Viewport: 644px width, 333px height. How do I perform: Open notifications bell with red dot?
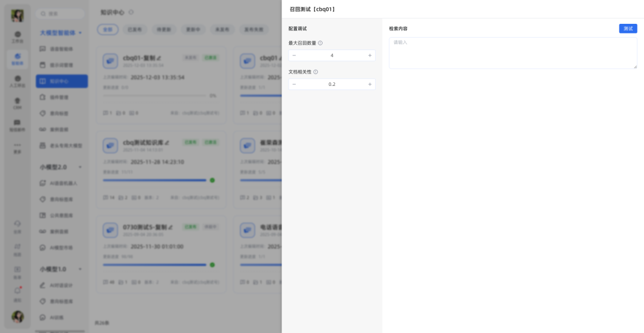[x=17, y=291]
